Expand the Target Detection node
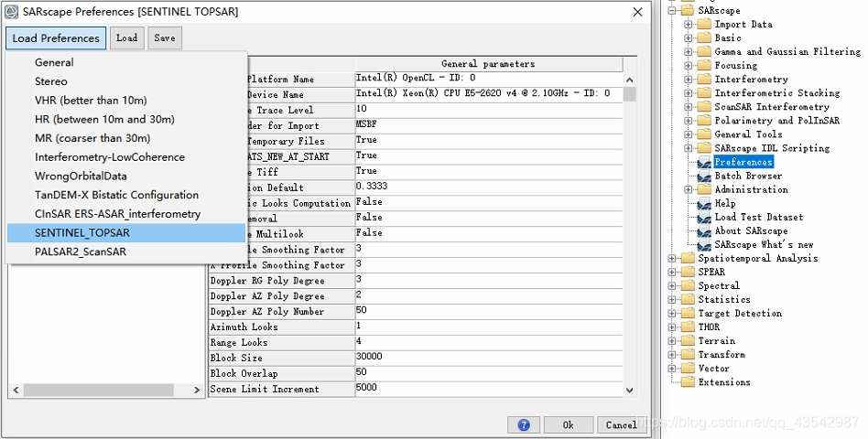 672,314
